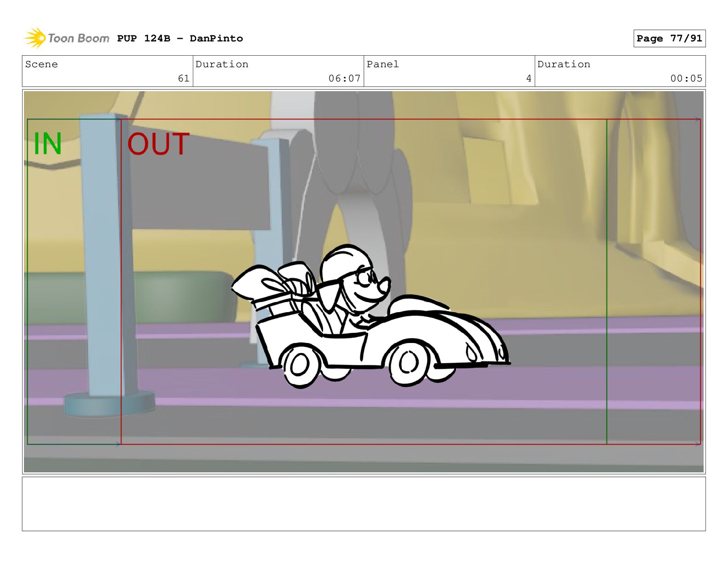Click the 'Scene' header label
This screenshot has width=728, height=564.
41,64
